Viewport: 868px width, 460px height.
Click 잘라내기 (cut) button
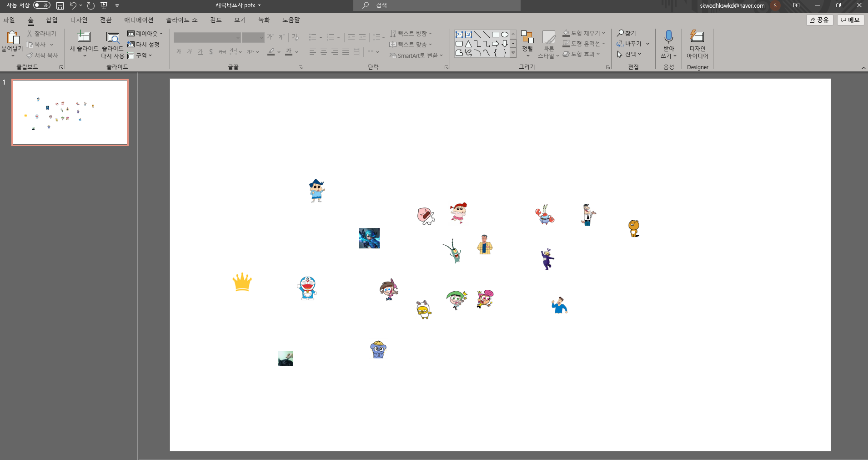[x=41, y=34]
